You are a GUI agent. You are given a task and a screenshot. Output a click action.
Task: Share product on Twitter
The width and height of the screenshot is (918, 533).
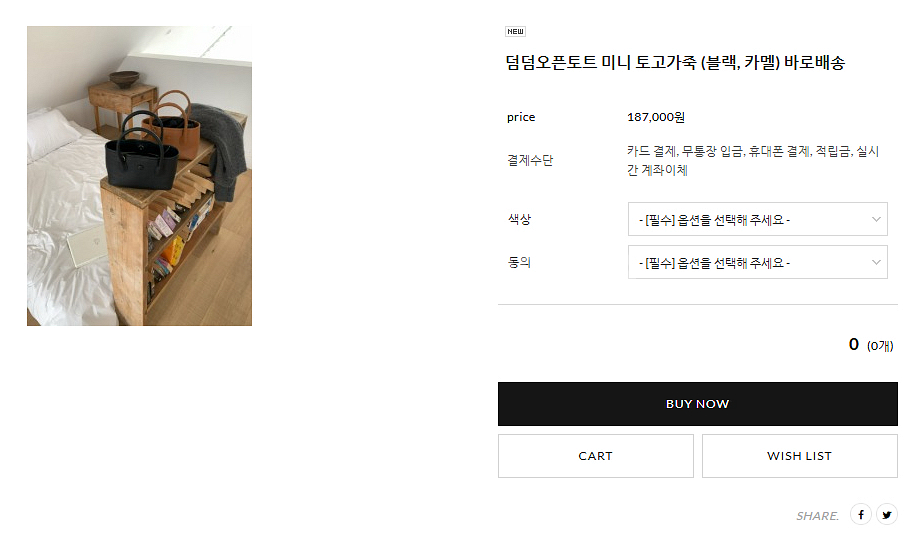pos(887,515)
